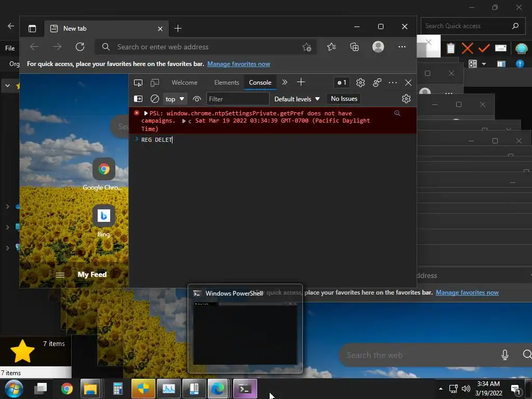Screen dimensions: 532x399
Task: Show hidden system tray icons
Action: point(441,389)
